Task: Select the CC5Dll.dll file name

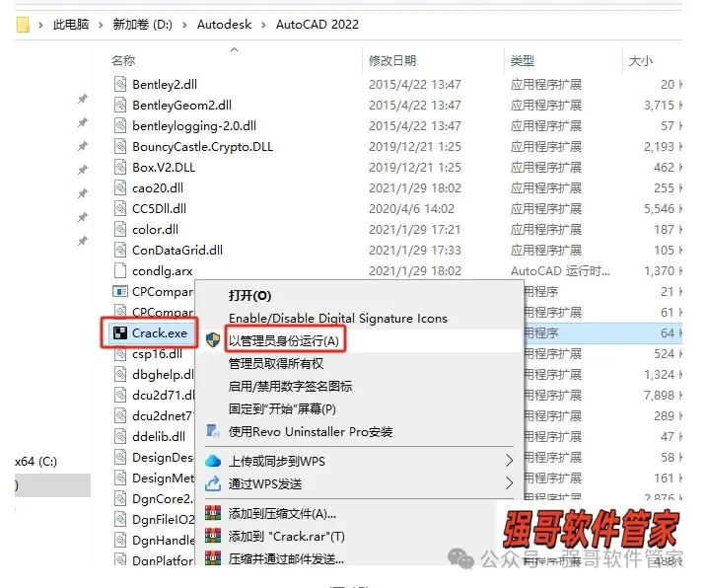Action: 159,209
